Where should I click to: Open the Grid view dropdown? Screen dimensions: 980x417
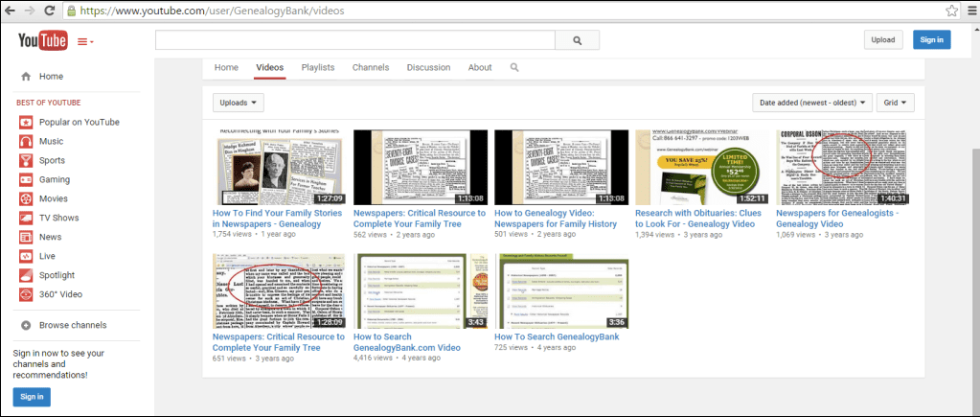pos(896,103)
